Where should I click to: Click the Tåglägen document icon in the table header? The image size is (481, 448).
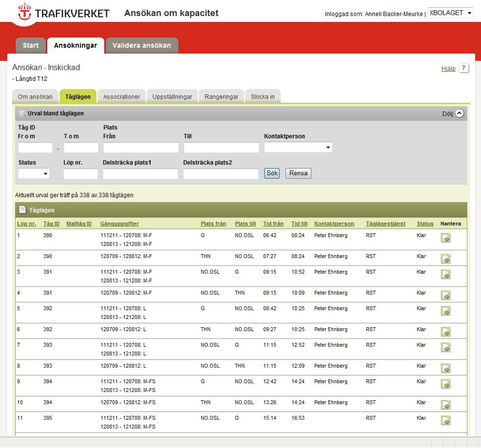pos(22,209)
